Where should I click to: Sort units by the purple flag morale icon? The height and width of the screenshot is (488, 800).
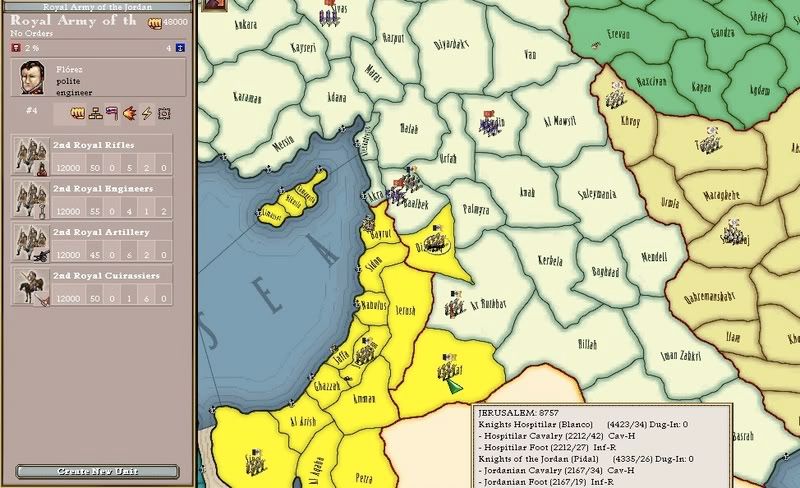click(112, 113)
